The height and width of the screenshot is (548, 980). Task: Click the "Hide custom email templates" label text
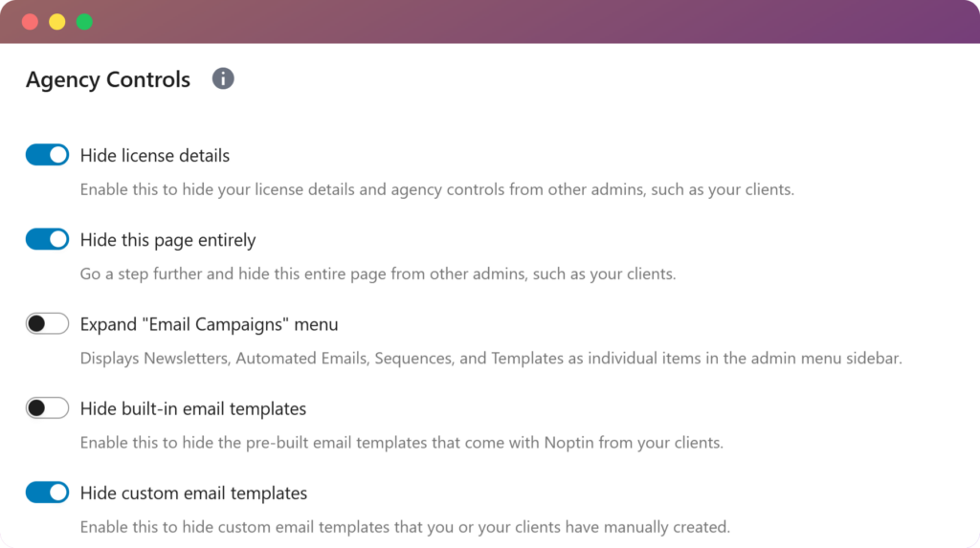click(193, 493)
